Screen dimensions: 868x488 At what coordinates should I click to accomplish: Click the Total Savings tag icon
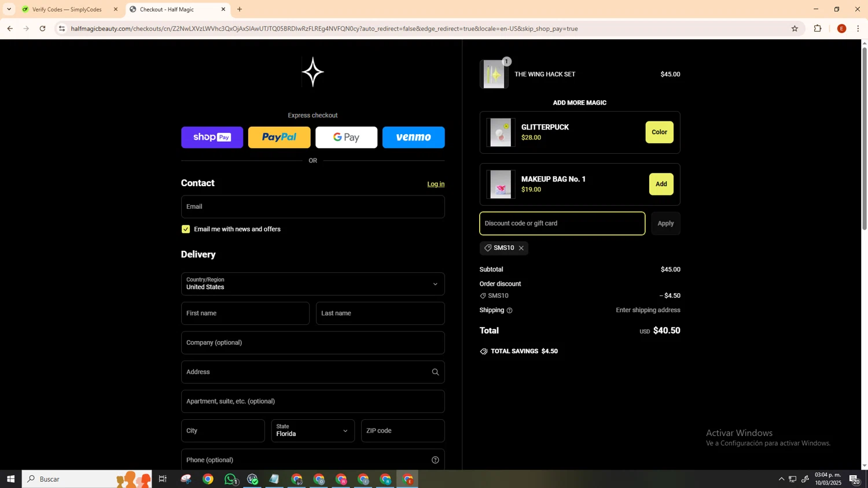coord(484,352)
